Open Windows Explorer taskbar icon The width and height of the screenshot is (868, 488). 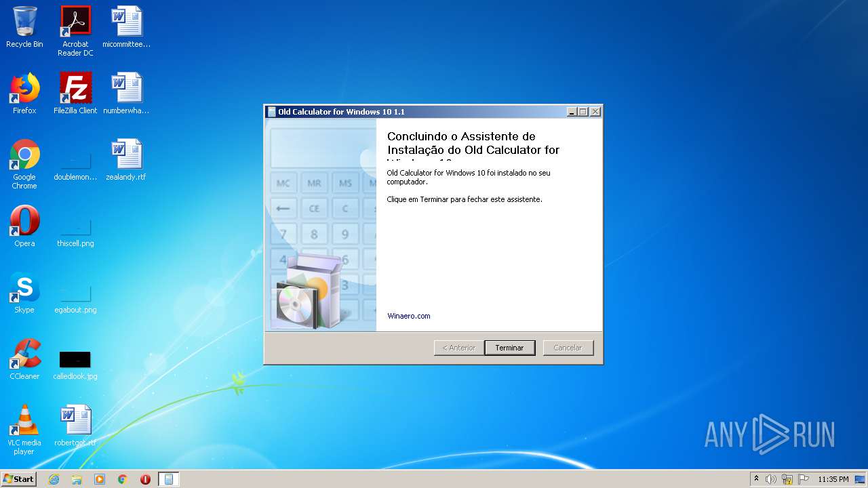coord(77,479)
